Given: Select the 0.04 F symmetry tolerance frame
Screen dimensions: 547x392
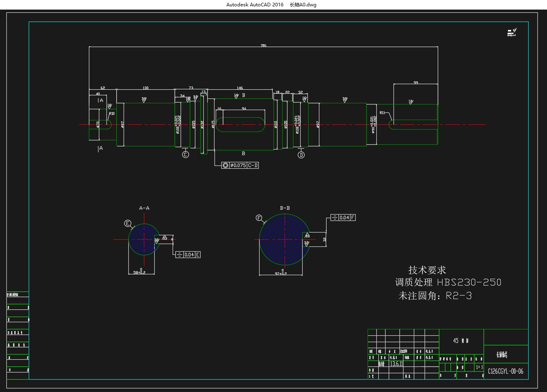Looking at the screenshot, I should pyautogui.click(x=343, y=217).
